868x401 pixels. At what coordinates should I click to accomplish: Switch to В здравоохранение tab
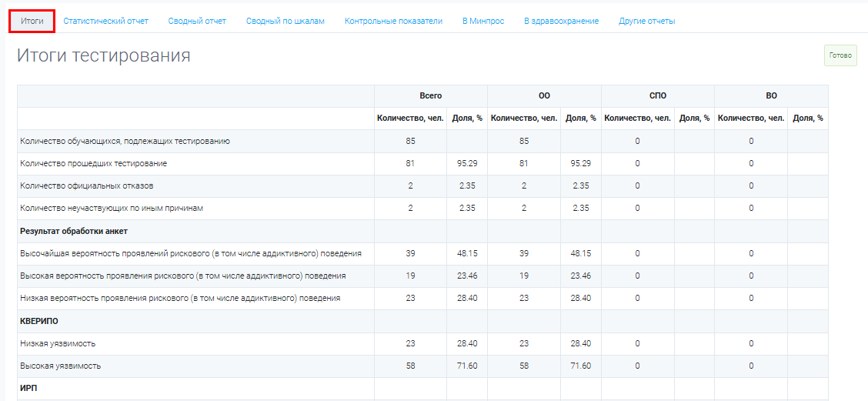tap(561, 21)
